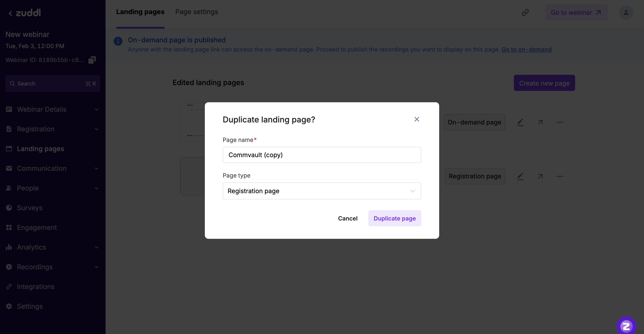This screenshot has width=644, height=334.
Task: Copy the Webinar ID icon
Action: (92, 60)
